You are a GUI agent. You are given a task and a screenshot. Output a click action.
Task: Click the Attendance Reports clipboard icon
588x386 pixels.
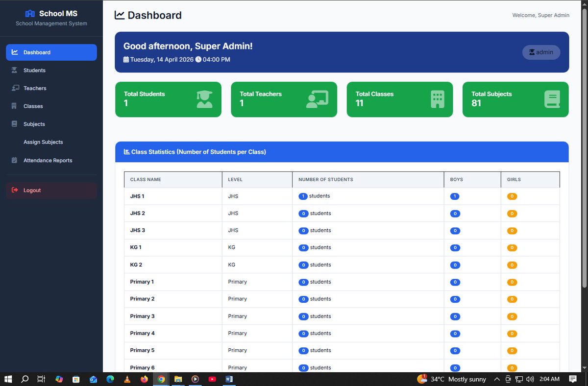(14, 160)
